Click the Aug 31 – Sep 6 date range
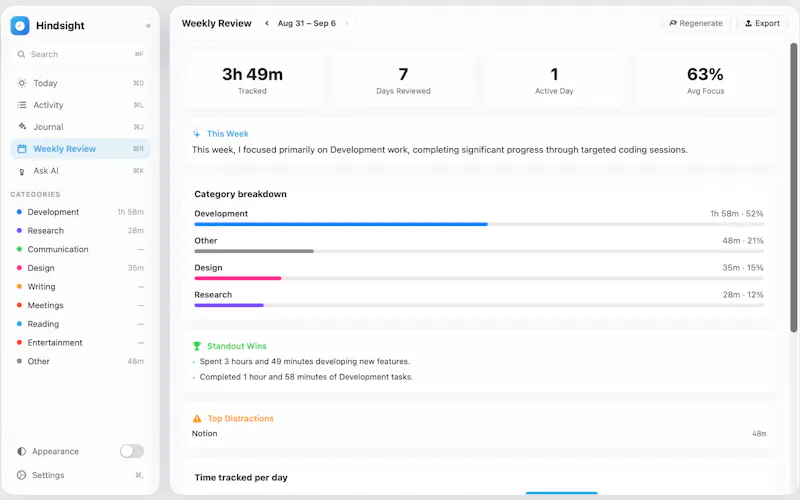Screen dimensions: 800x500 click(307, 23)
